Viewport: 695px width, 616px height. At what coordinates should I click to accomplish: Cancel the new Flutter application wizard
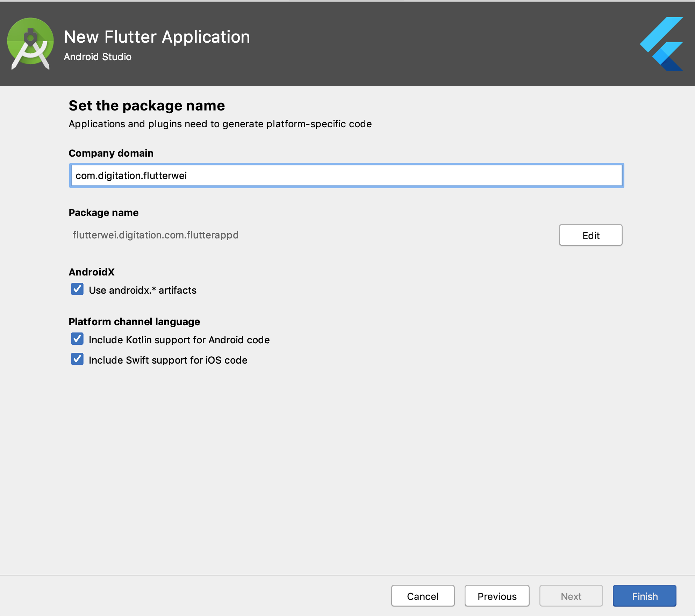(422, 596)
